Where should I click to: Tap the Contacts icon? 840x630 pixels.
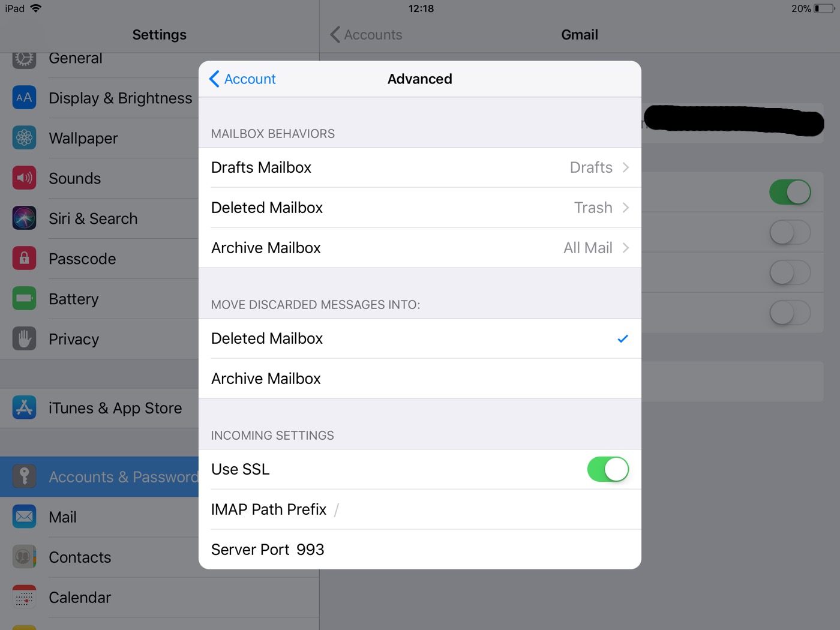point(24,557)
